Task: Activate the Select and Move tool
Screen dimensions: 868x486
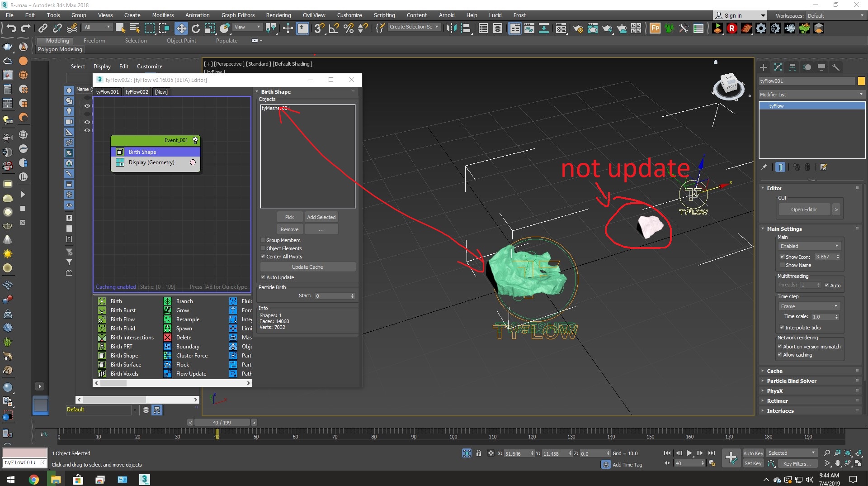Action: 181,29
